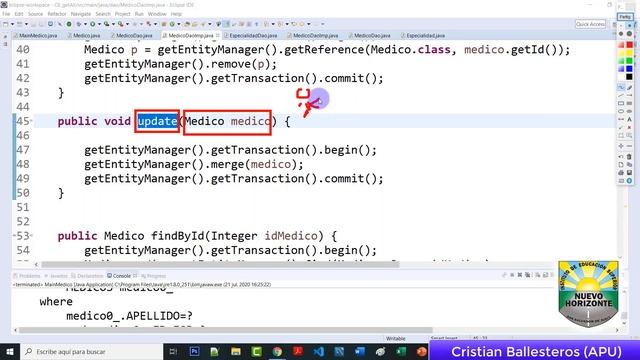Click the 'Escribe aquí para buscar' search box
The height and width of the screenshot is (360, 640).
point(91,351)
